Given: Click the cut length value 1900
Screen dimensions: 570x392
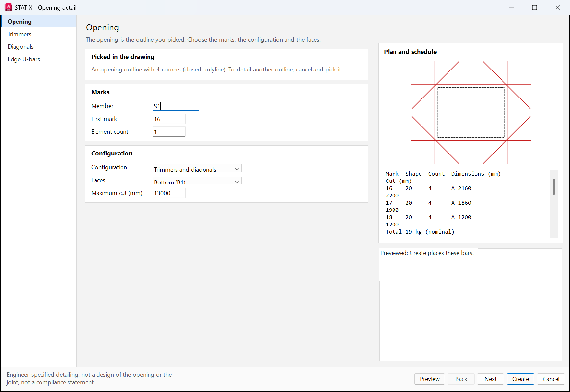Looking at the screenshot, I should pyautogui.click(x=392, y=210).
